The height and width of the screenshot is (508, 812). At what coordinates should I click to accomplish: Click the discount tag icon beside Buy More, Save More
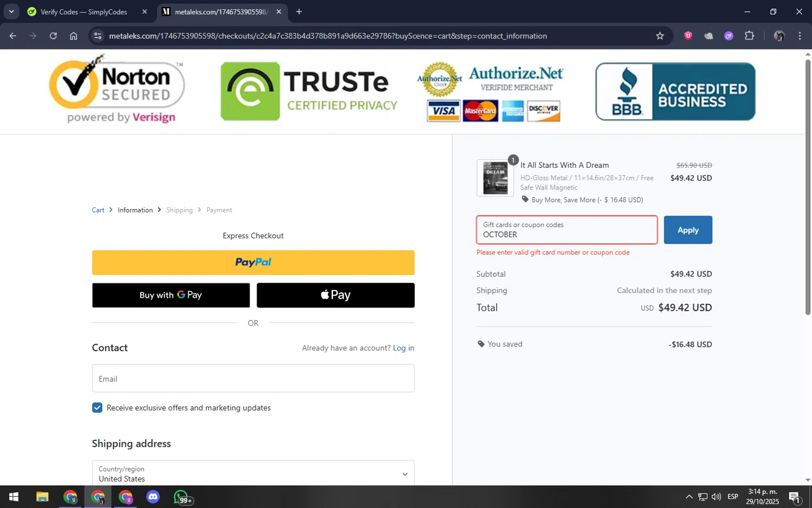pos(525,199)
